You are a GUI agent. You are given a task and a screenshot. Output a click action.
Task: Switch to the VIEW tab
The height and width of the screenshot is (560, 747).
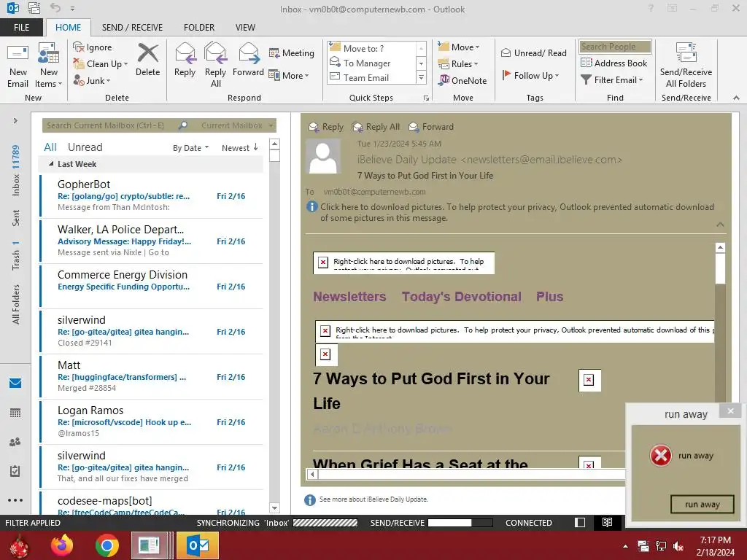[x=245, y=27]
